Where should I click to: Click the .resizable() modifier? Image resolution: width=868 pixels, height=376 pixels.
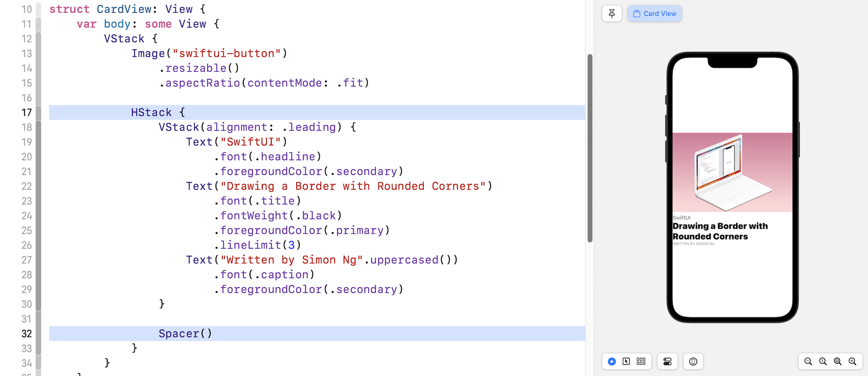pos(199,68)
